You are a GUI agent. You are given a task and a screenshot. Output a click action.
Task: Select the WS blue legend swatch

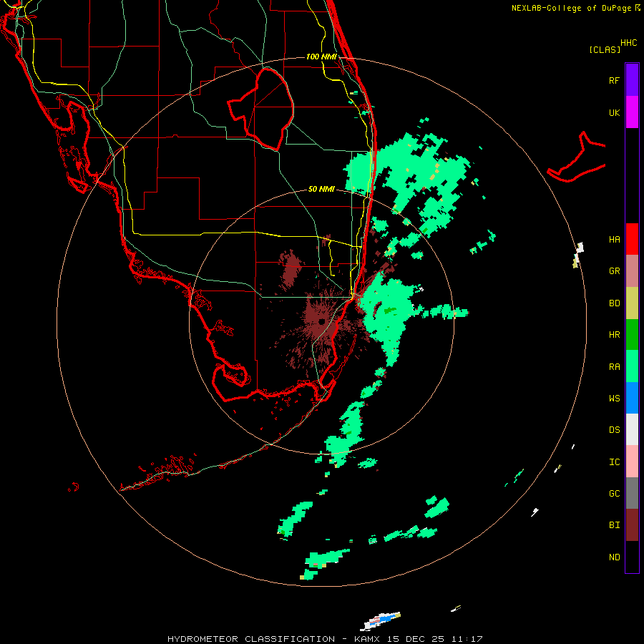[x=632, y=398]
